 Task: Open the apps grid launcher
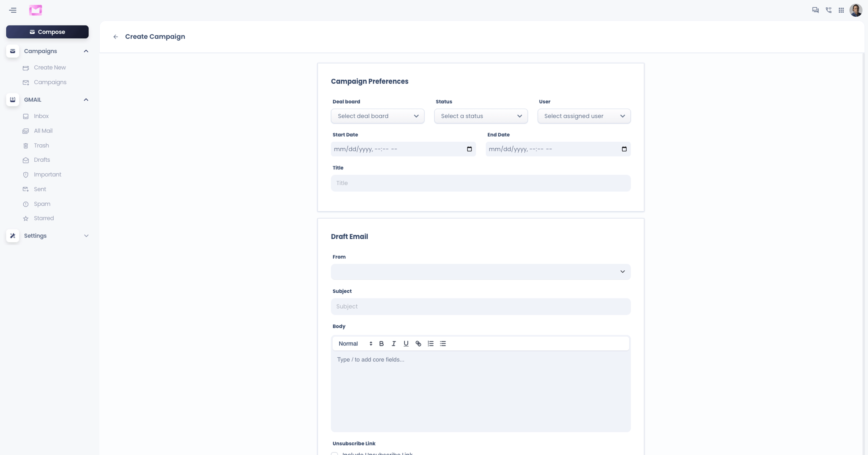tap(841, 10)
